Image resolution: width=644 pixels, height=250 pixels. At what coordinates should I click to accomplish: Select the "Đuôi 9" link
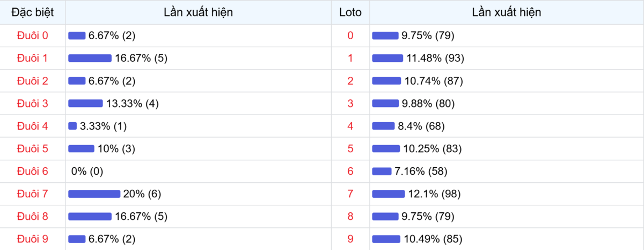pos(33,239)
